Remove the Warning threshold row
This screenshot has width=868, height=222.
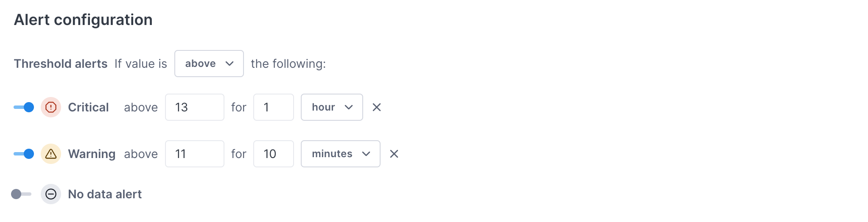[x=394, y=154]
